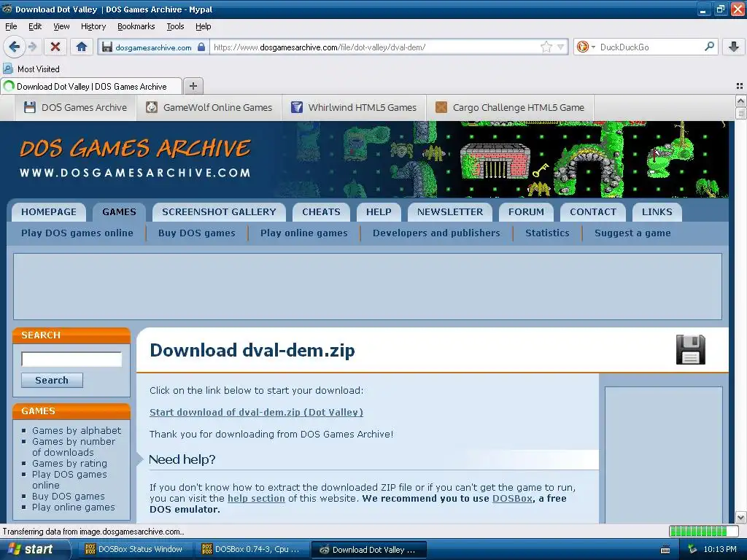The width and height of the screenshot is (747, 560).
Task: Open the CHEATS navigation tab
Action: coord(321,212)
